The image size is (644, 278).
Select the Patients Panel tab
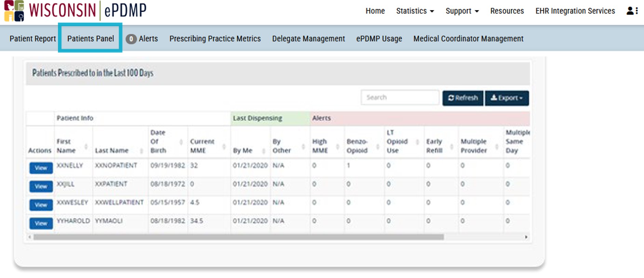tap(91, 39)
